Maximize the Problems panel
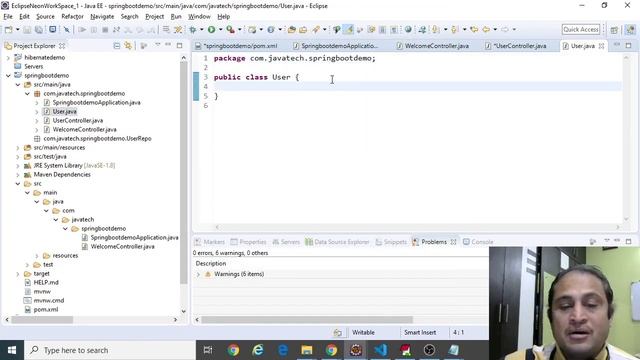 pyautogui.click(x=628, y=242)
